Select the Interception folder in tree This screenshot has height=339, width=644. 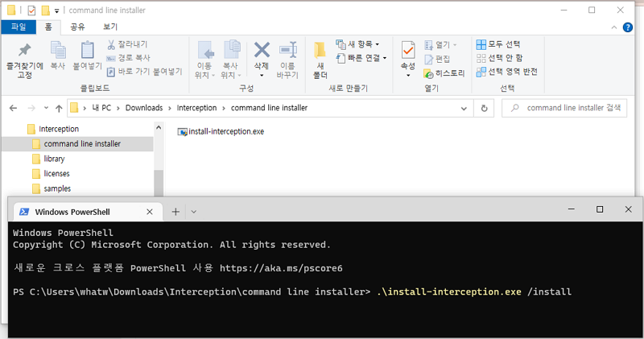(x=59, y=129)
